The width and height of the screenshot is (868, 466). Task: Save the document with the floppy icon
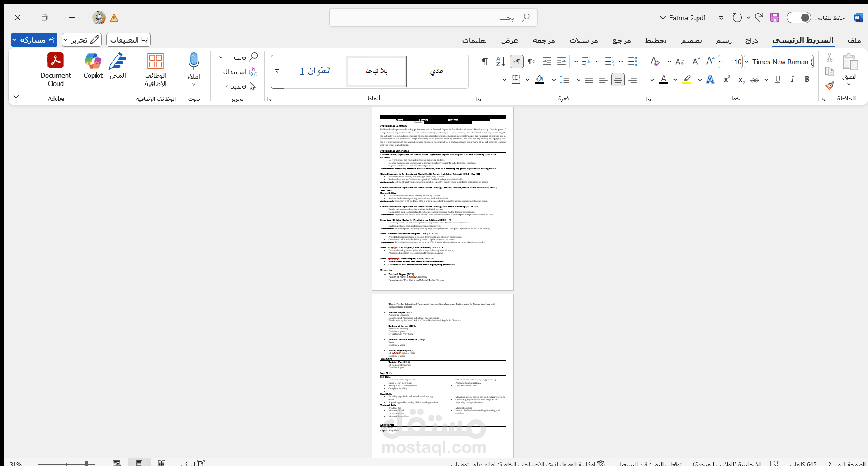click(775, 18)
